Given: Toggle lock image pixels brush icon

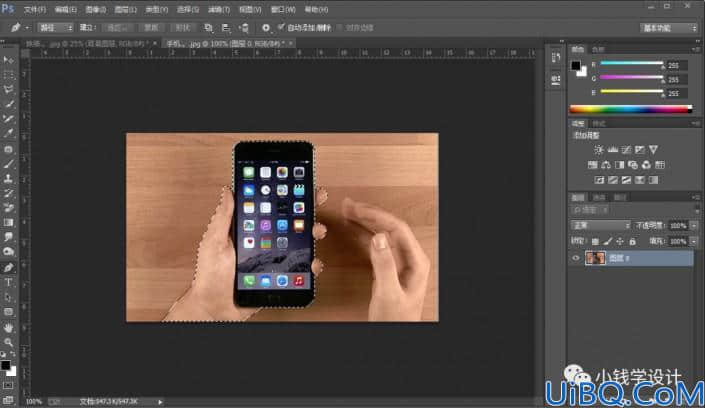Looking at the screenshot, I should [607, 242].
